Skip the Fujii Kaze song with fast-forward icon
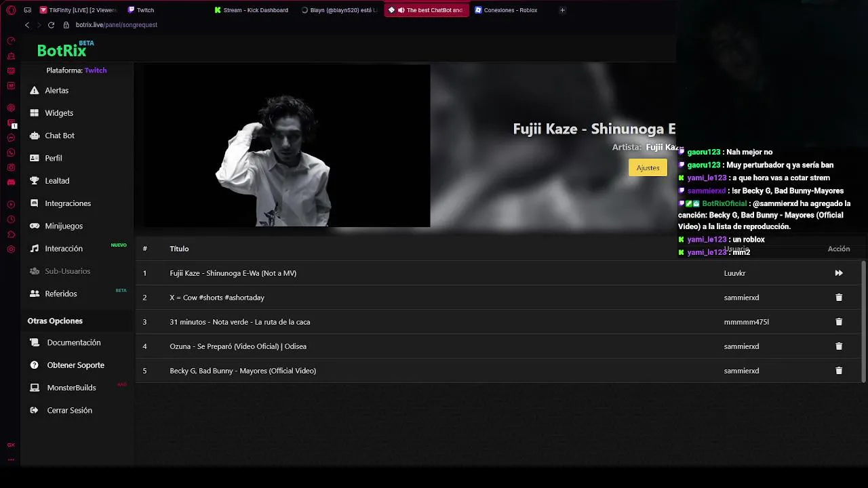The image size is (868, 488). pos(839,273)
